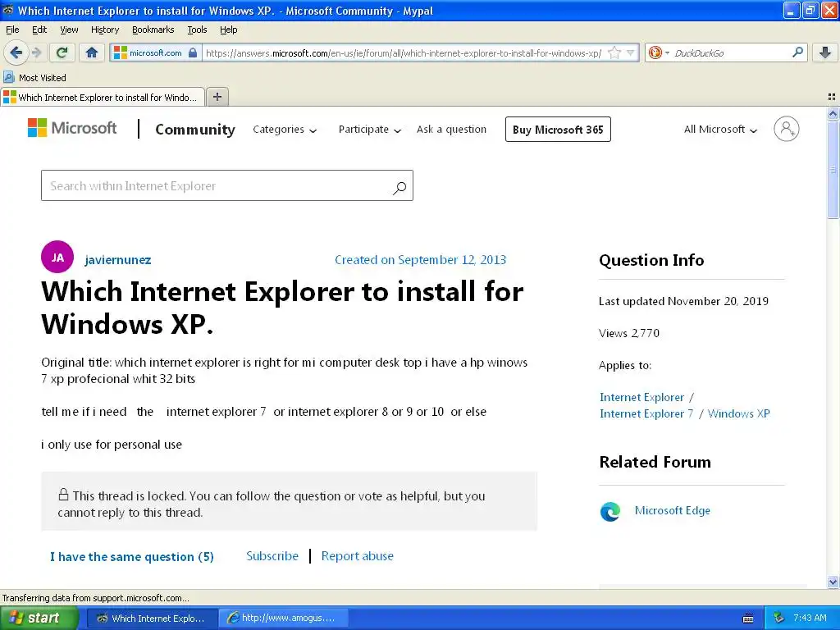The width and height of the screenshot is (840, 630).
Task: Click the scrollbar up arrow
Action: coord(833,113)
